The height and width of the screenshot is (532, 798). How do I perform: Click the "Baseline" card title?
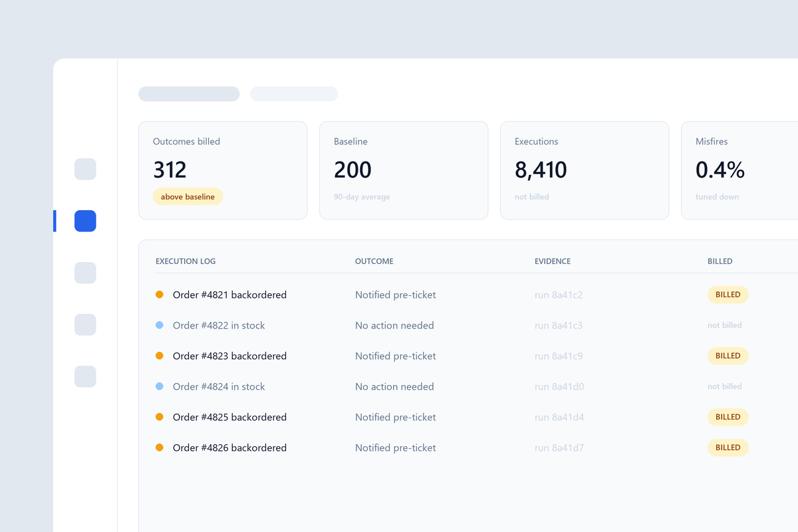click(350, 142)
